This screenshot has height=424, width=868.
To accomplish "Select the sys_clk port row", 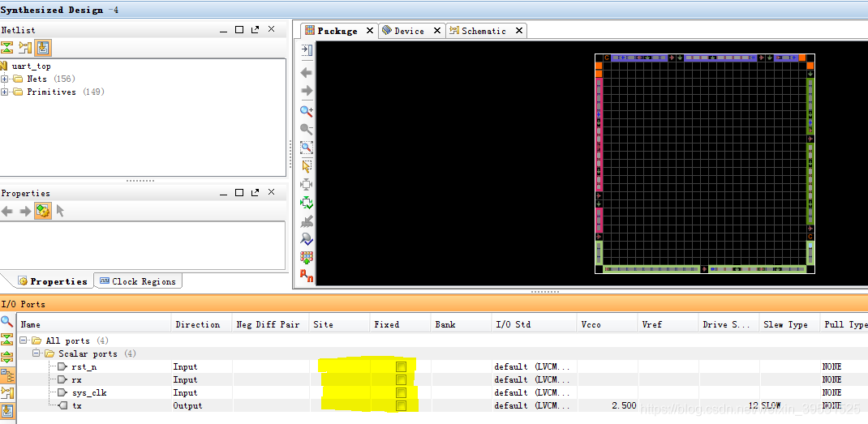I will [442, 392].
